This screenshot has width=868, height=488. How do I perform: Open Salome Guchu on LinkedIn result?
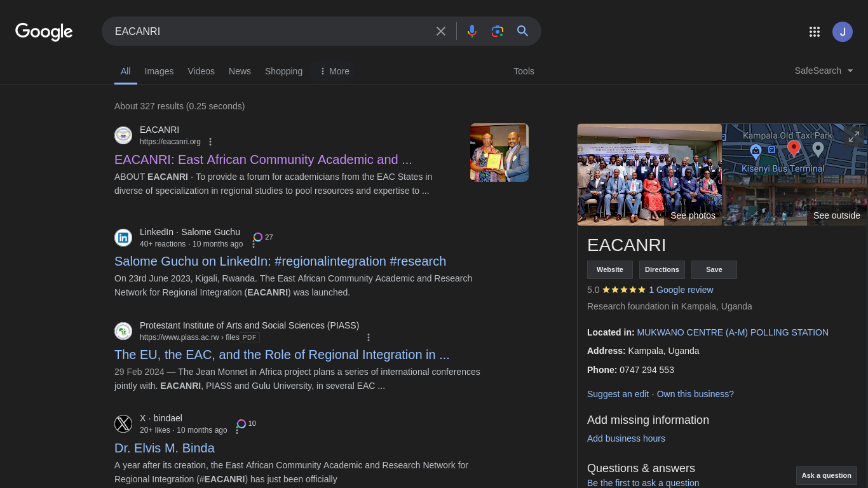click(x=280, y=261)
